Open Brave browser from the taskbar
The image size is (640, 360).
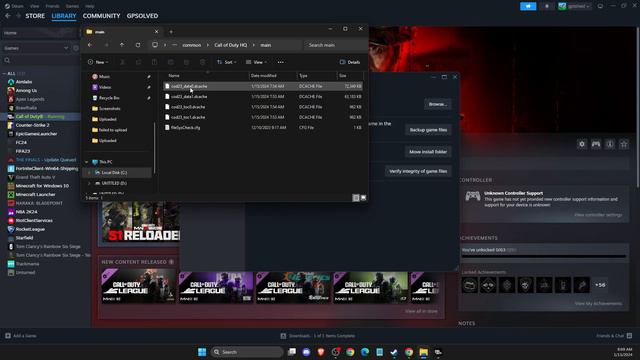(x=321, y=352)
